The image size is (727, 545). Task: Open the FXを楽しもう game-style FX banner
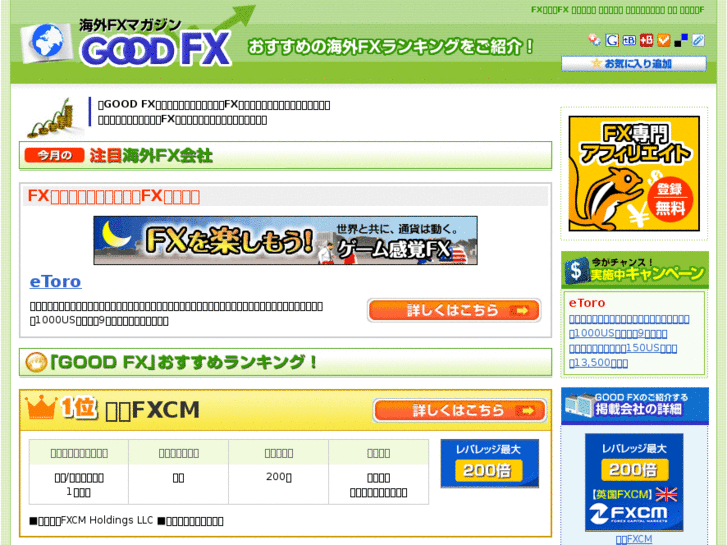285,240
